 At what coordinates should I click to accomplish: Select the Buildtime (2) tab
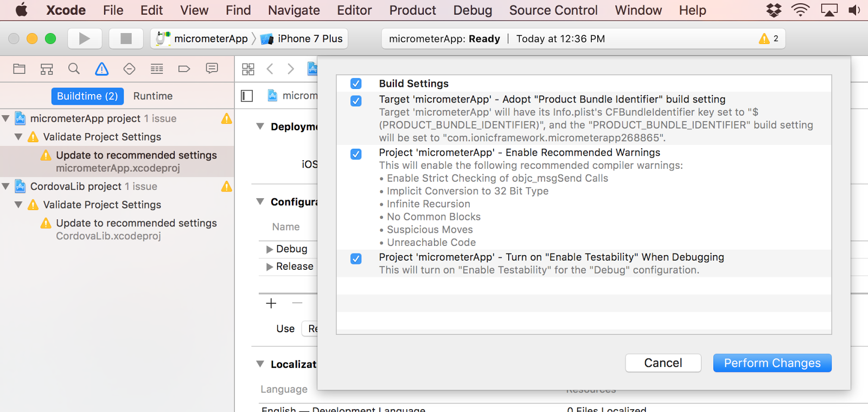point(87,96)
